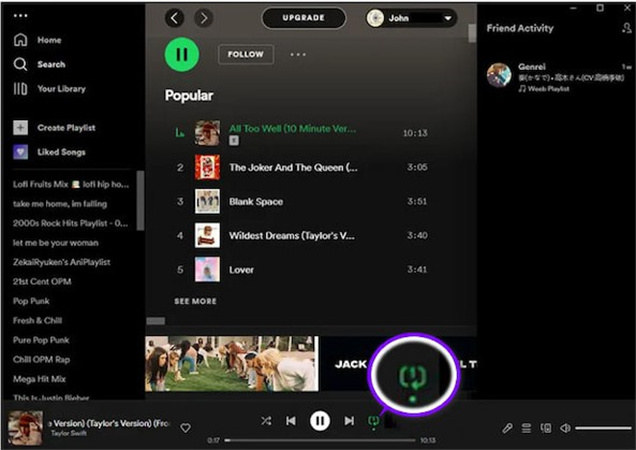Screen dimensions: 636x450
Task: Open friend Genrei's profile
Action: [532, 67]
